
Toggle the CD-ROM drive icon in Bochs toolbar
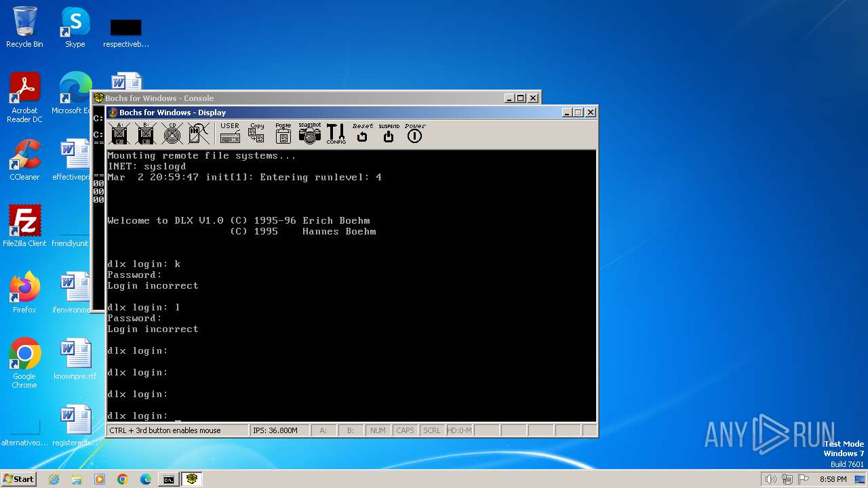172,134
